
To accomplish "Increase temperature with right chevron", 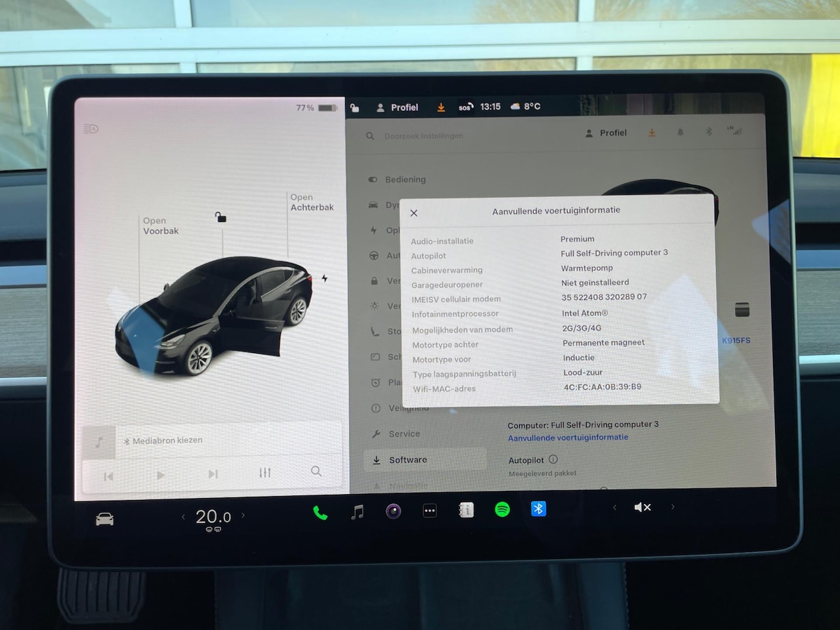I will [243, 516].
